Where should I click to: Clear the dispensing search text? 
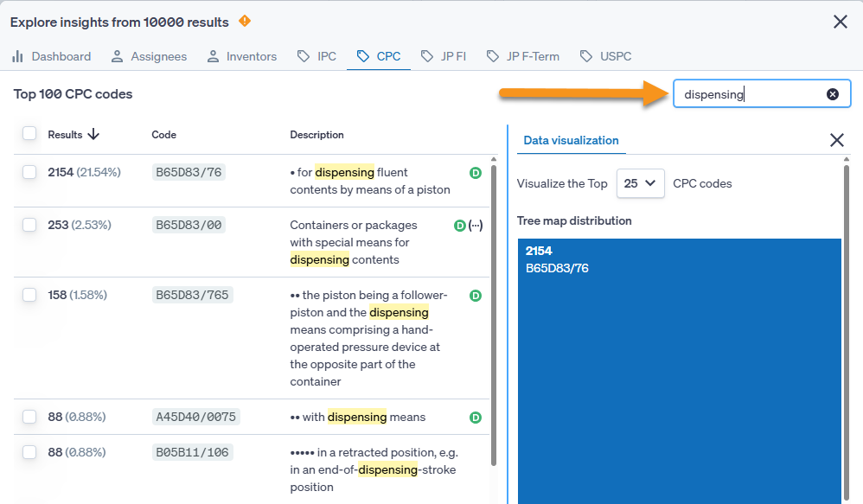click(832, 94)
